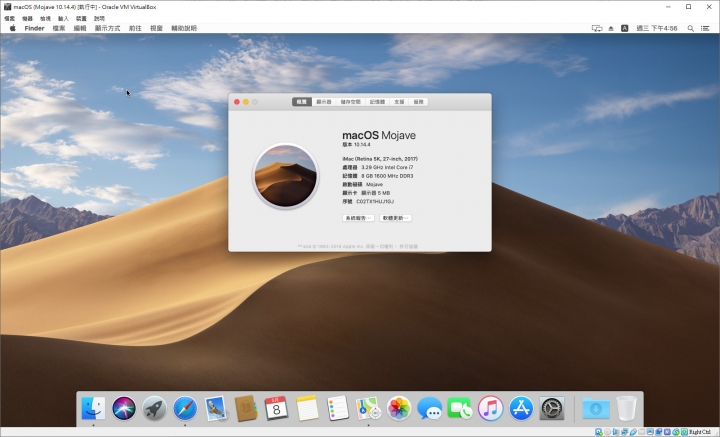Open Notes app in Dock

(x=307, y=408)
